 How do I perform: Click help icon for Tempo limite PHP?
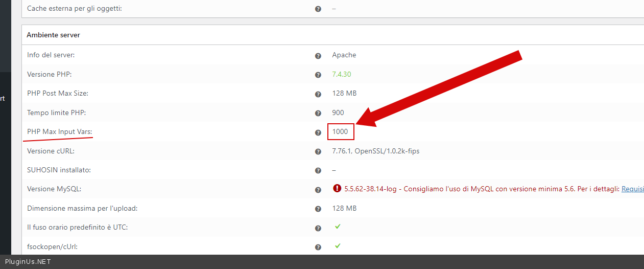[318, 113]
